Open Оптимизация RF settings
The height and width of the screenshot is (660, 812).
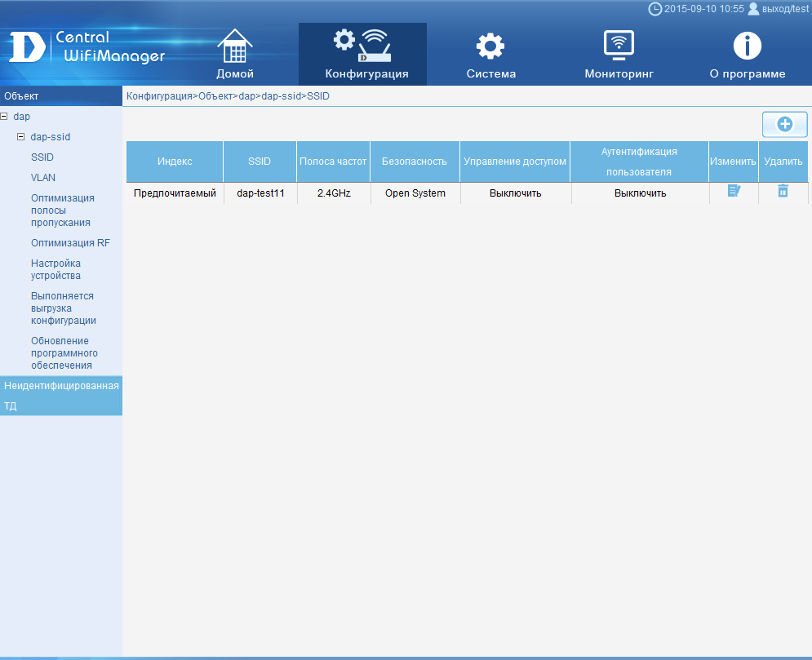(70, 243)
